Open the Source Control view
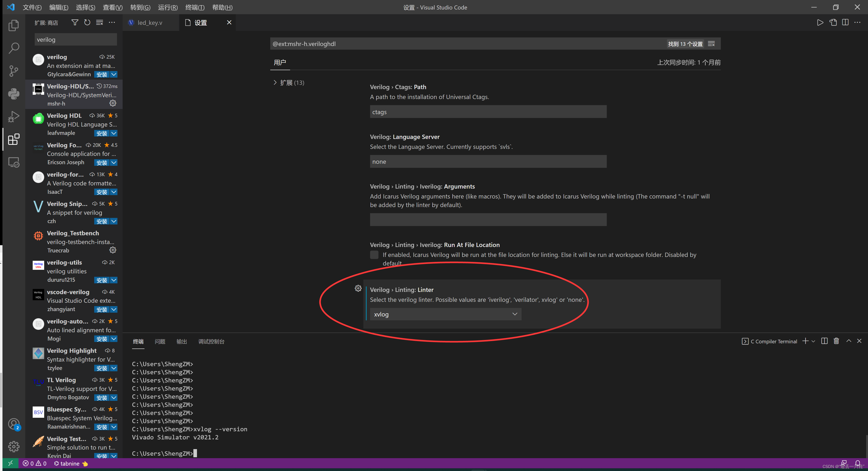Image resolution: width=868 pixels, height=471 pixels. point(14,71)
